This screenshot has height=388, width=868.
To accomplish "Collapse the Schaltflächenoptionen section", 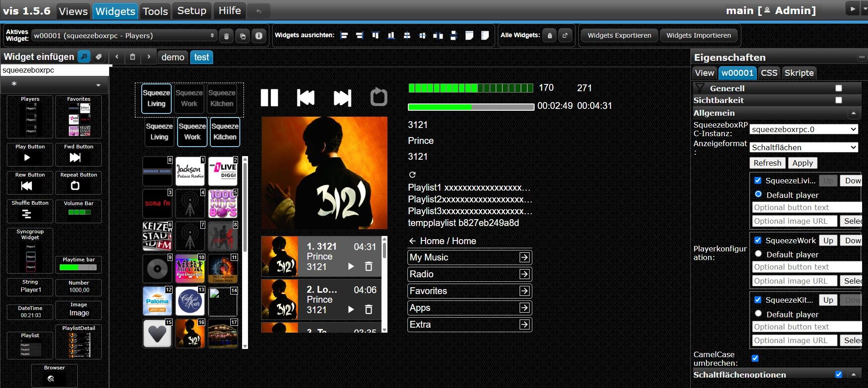I will coord(853,374).
